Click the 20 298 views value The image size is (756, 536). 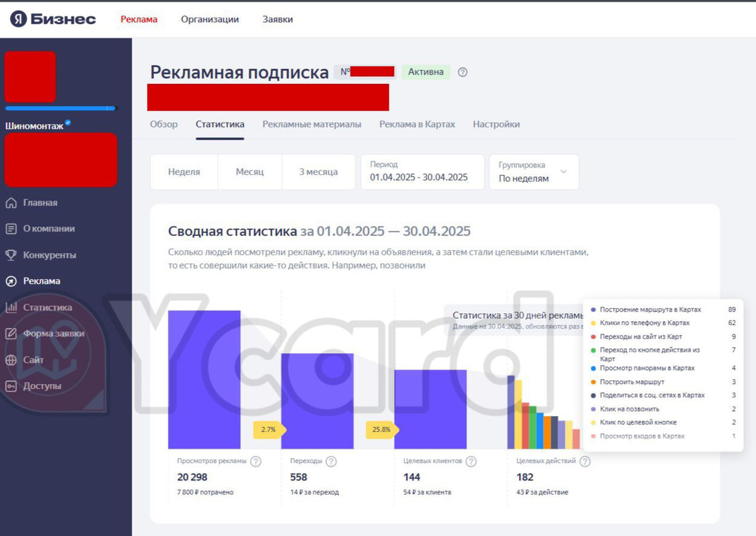[x=192, y=477]
